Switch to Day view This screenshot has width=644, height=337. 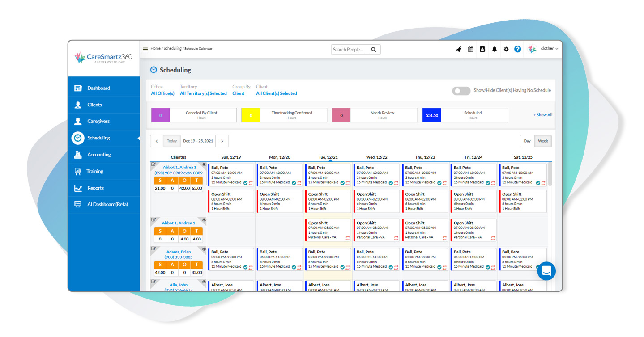point(527,141)
